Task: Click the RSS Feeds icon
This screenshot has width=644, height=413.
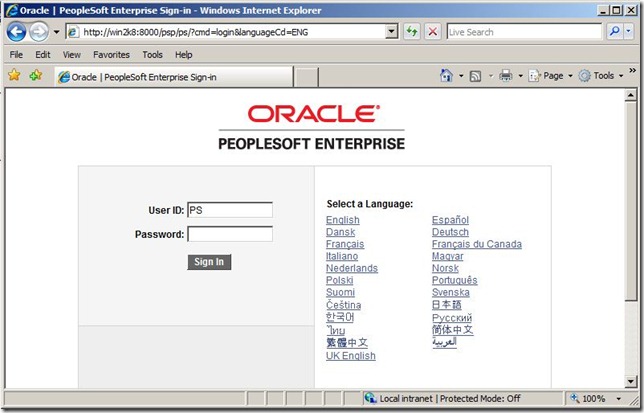Action: 475,76
